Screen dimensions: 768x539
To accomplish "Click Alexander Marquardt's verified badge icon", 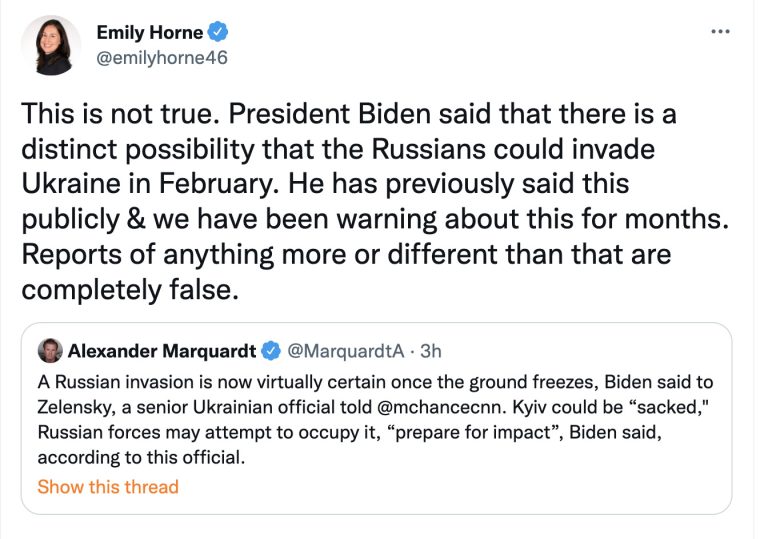I will (x=270, y=351).
